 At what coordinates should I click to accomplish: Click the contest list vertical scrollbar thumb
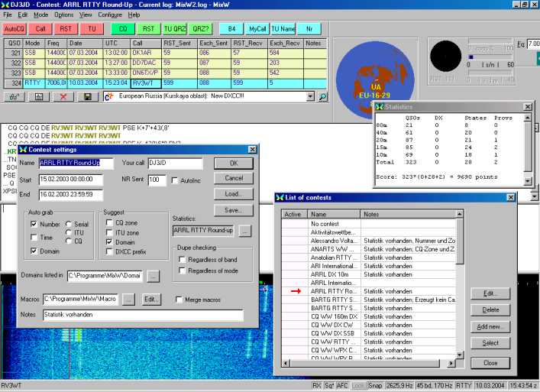click(x=459, y=241)
